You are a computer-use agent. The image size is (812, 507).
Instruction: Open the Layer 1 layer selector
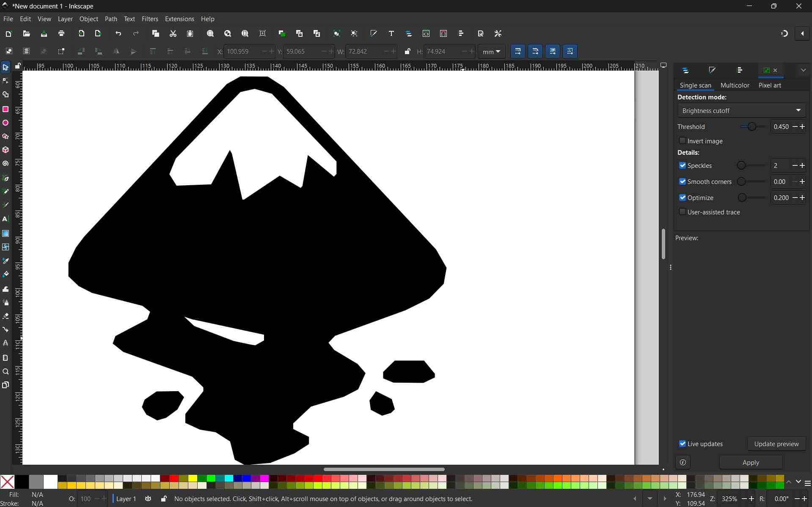coord(126,499)
